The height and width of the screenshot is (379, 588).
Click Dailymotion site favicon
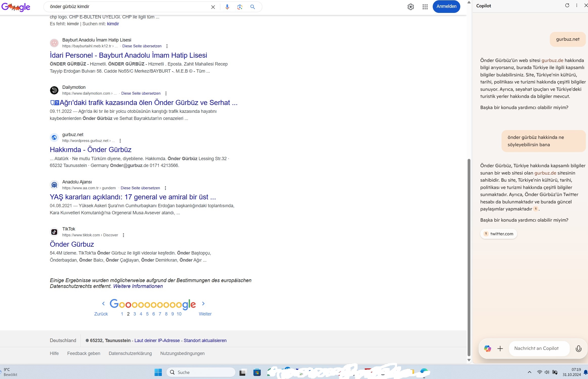[x=54, y=90]
